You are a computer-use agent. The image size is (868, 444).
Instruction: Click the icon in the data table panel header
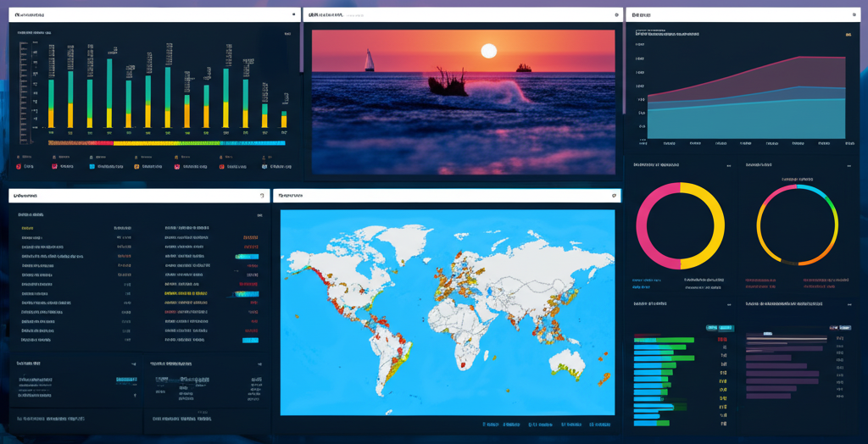click(262, 196)
